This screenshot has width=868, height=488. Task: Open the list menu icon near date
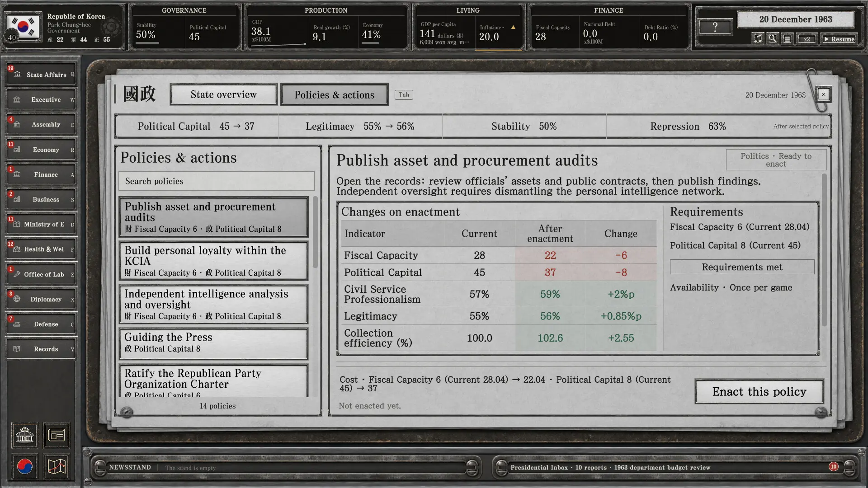[x=787, y=39]
